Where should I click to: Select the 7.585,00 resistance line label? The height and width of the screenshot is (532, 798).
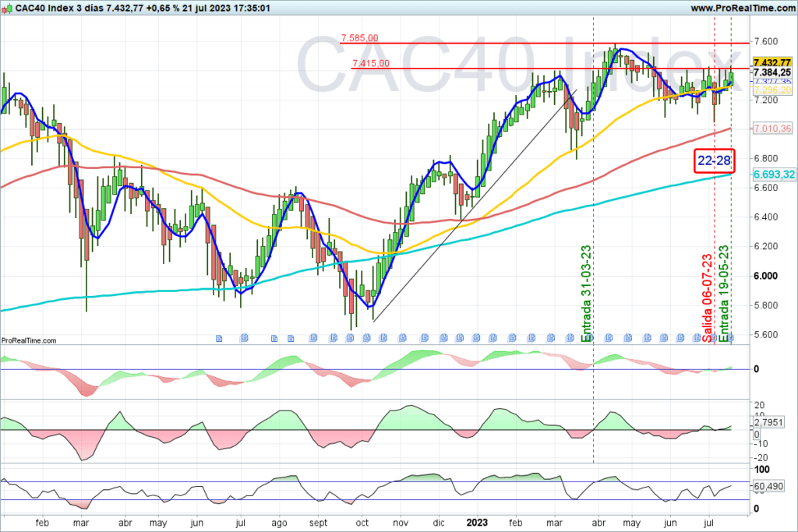[x=360, y=38]
